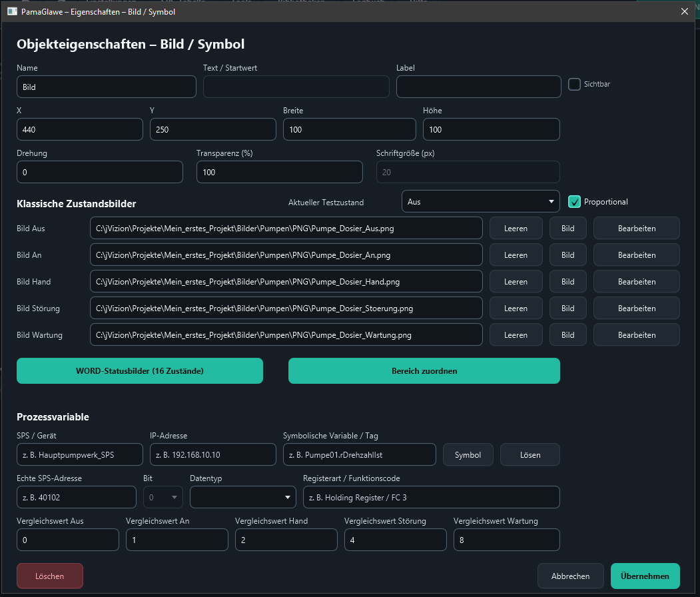Open the Bit dropdown
This screenshot has height=597, width=700.
pos(163,497)
